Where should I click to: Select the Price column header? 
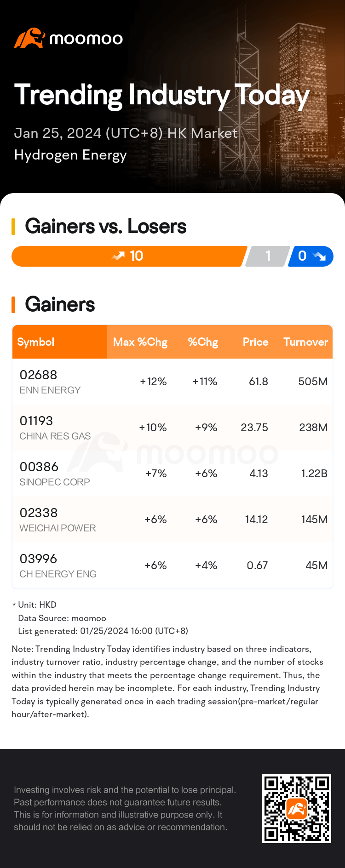255,342
